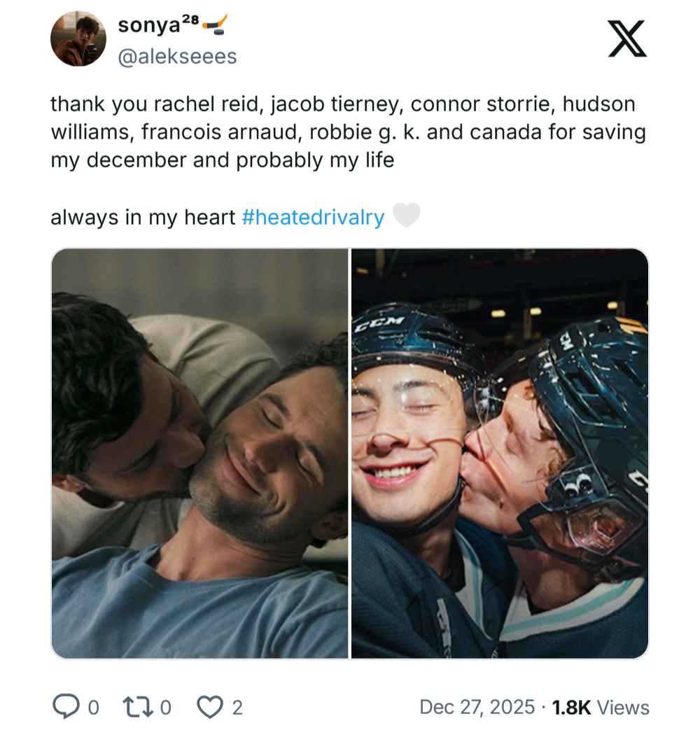Click the "always in my heart" text

[x=142, y=218]
